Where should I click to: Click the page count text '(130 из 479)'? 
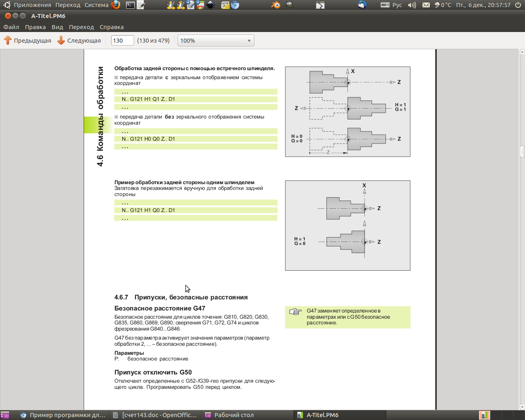(x=153, y=41)
